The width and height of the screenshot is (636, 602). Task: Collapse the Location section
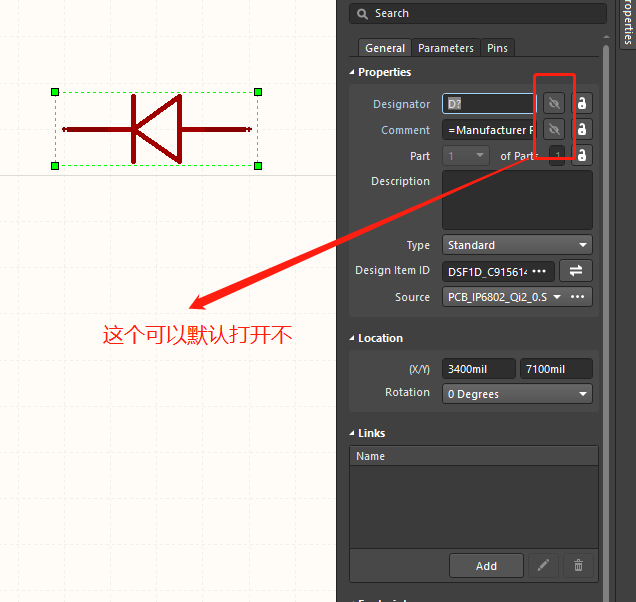coord(352,338)
